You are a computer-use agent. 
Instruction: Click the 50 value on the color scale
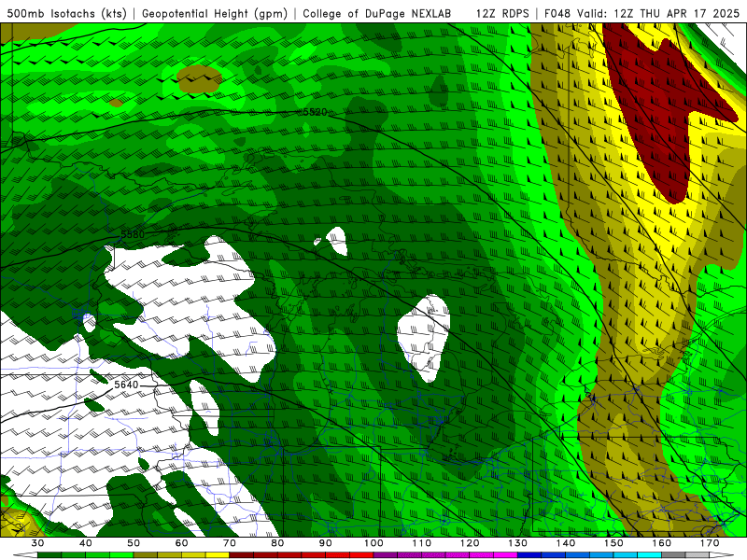[x=134, y=543]
